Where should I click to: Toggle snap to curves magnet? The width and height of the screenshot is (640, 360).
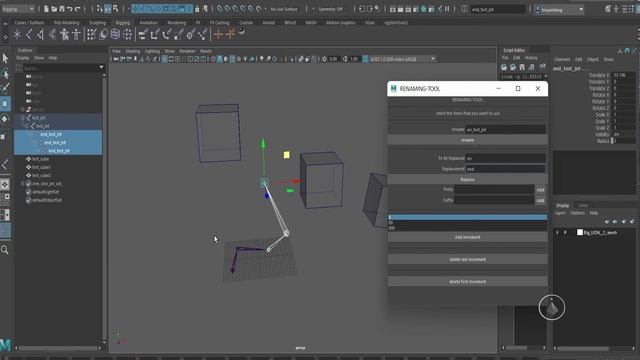click(x=227, y=9)
